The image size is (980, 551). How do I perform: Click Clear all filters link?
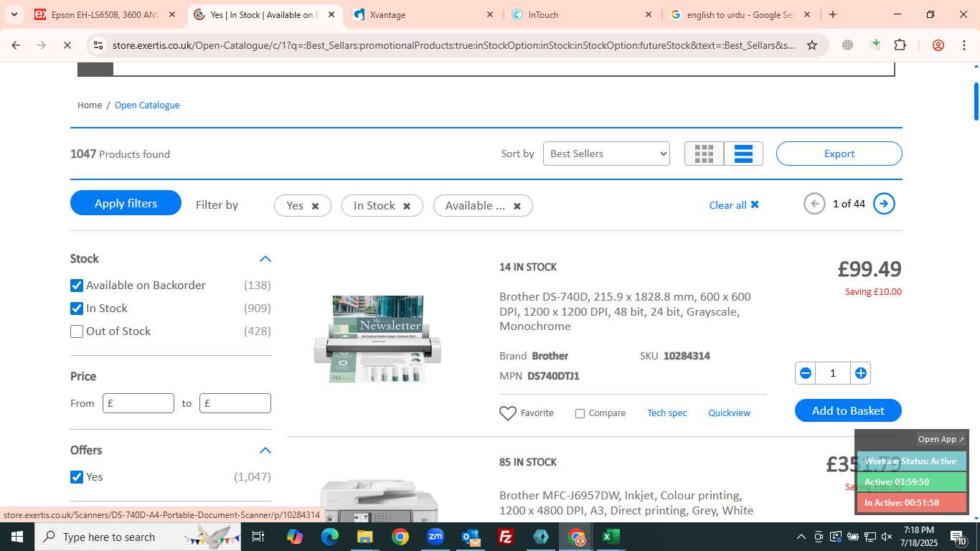tap(734, 205)
